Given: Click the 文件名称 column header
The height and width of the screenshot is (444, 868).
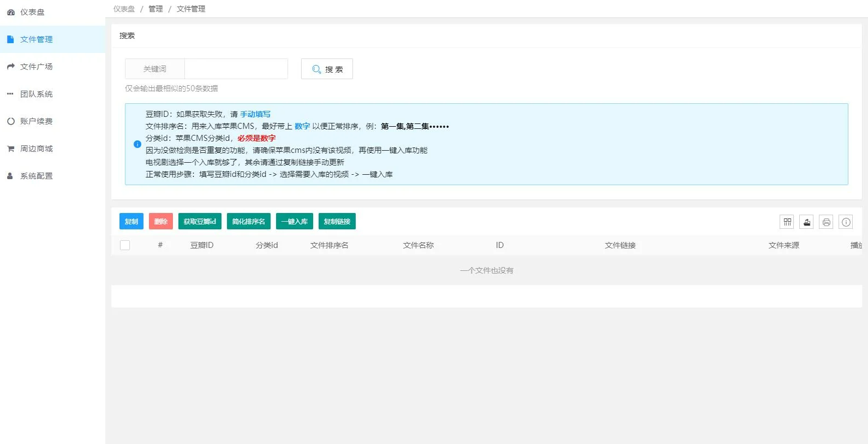Looking at the screenshot, I should pos(418,245).
